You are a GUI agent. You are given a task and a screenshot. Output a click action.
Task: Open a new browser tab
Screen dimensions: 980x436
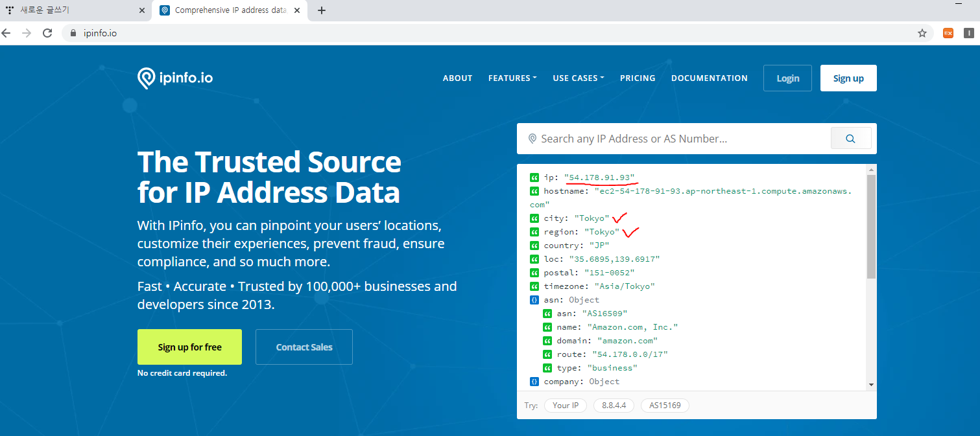tap(322, 10)
